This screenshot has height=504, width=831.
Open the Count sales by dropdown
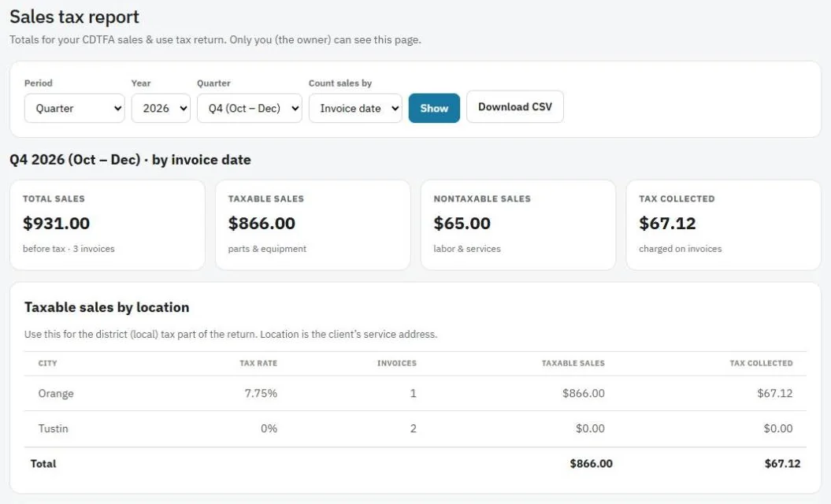355,108
